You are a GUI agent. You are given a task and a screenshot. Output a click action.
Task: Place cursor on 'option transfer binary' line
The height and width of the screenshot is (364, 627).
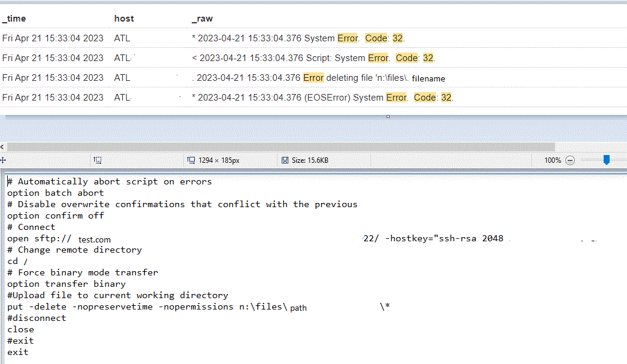[x=67, y=284]
